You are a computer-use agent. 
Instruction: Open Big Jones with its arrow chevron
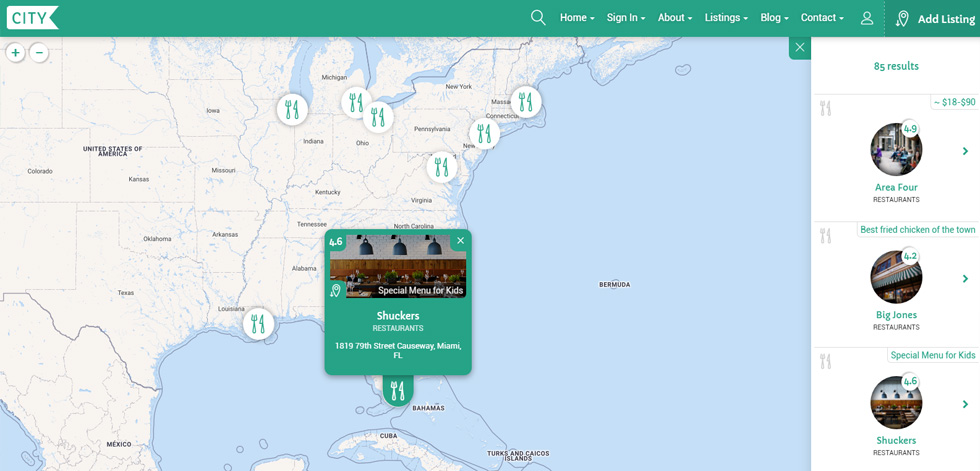click(x=966, y=279)
